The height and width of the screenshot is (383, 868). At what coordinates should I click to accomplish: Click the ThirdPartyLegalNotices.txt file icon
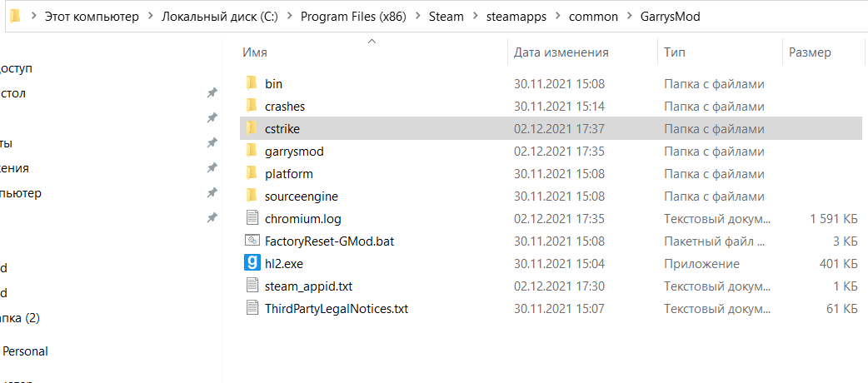(252, 308)
